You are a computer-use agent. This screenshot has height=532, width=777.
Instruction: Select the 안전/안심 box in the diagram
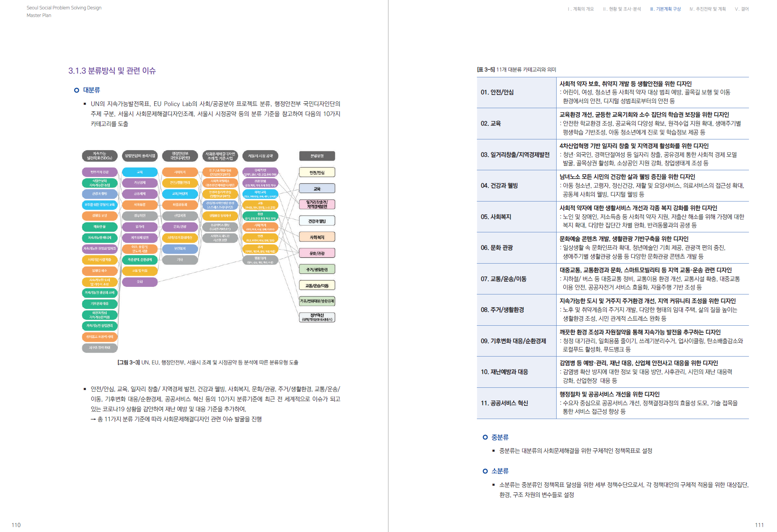[x=317, y=173]
